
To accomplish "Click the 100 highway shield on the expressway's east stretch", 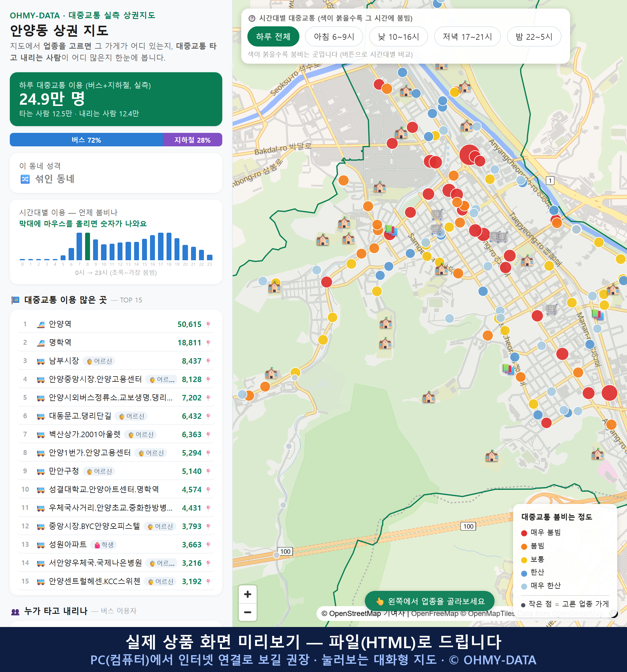I will [x=468, y=526].
